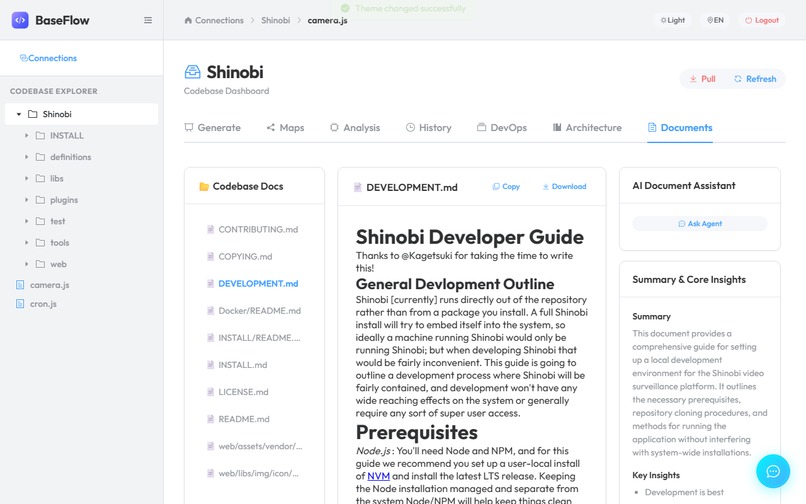Click the Pull button
Screen dimensions: 806x504
(x=703, y=79)
